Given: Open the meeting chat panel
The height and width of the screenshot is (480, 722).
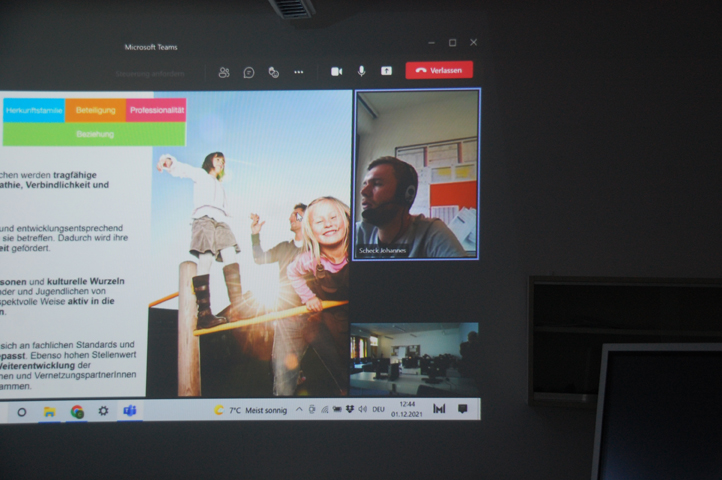Looking at the screenshot, I should click(x=249, y=72).
